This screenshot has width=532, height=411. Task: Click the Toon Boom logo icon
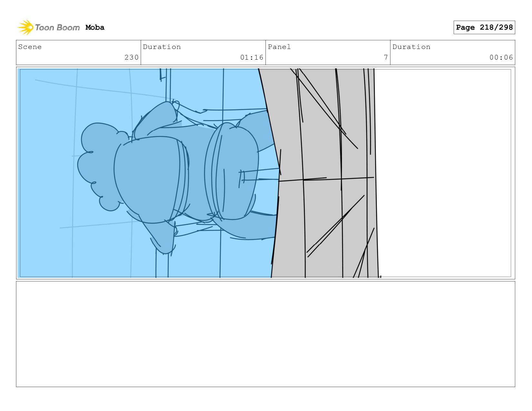25,27
